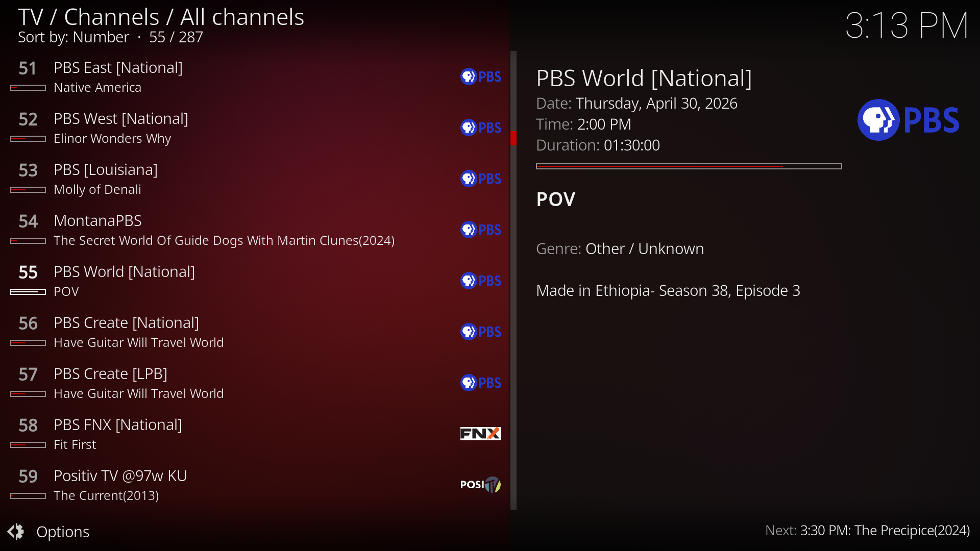This screenshot has height=551, width=980.
Task: Click The Secret World Of Guide Dogs title
Action: 224,240
